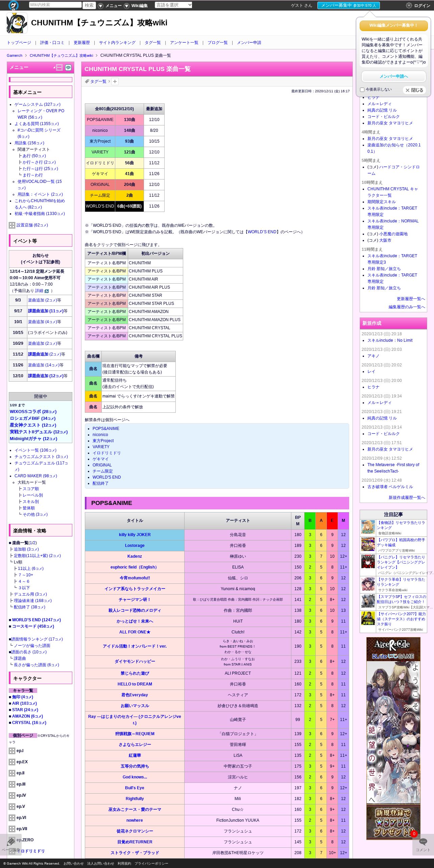Click the Gamerch logo icon in top bar
The width and height of the screenshot is (434, 868).
(14, 5)
